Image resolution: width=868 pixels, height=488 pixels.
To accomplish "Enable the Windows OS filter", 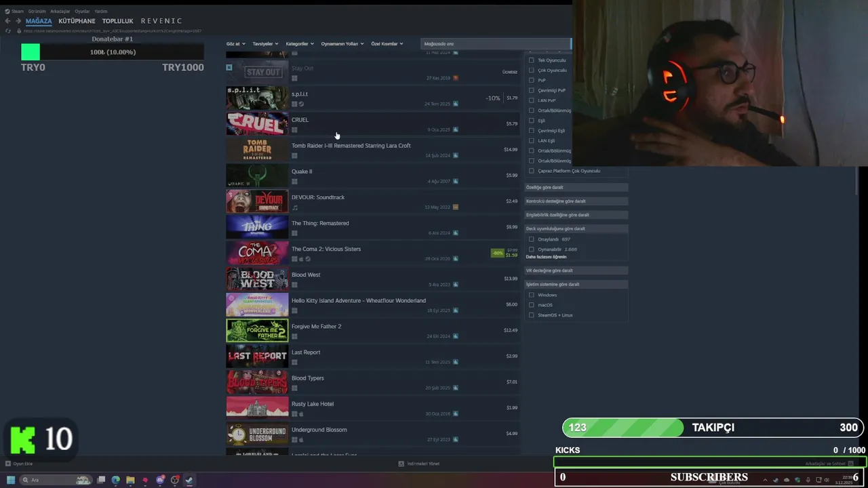I will [x=532, y=295].
